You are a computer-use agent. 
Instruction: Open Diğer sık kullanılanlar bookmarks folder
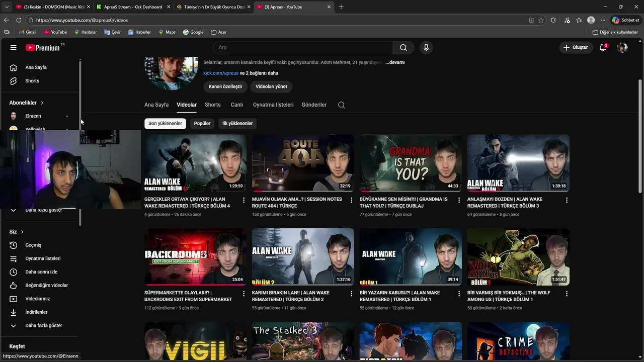click(x=615, y=32)
